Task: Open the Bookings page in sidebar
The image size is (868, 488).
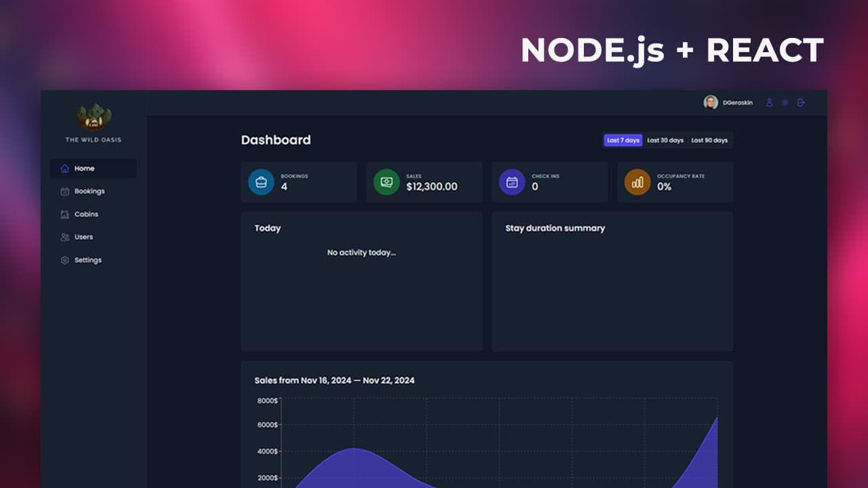Action: (94, 191)
